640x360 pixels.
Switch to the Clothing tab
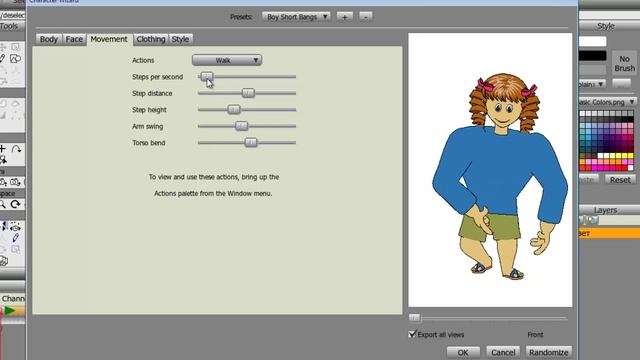(x=151, y=39)
